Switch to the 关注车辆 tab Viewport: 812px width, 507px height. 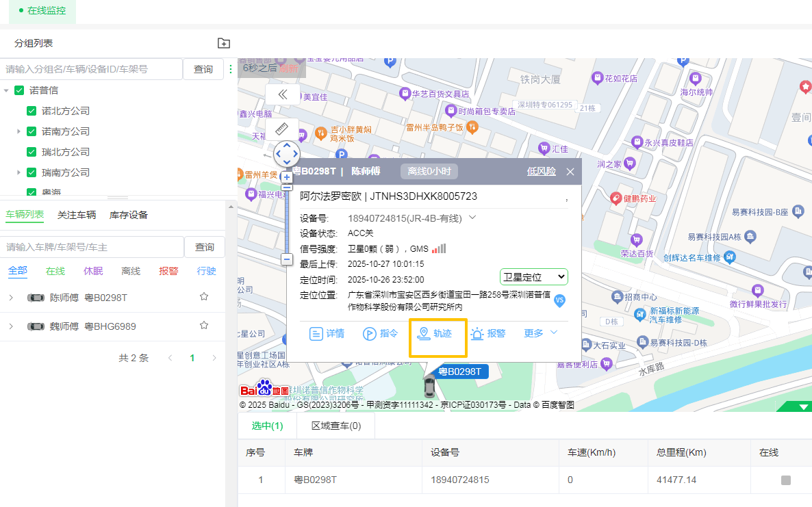(x=77, y=215)
